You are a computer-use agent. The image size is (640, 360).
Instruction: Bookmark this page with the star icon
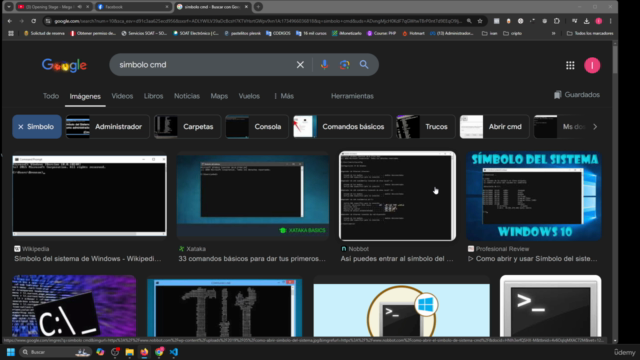[480, 21]
